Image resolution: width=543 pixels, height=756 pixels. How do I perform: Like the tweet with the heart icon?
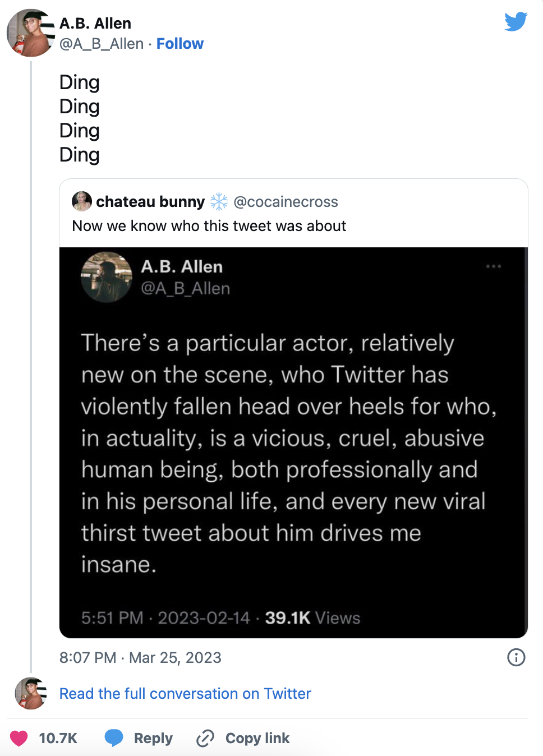tap(19, 738)
